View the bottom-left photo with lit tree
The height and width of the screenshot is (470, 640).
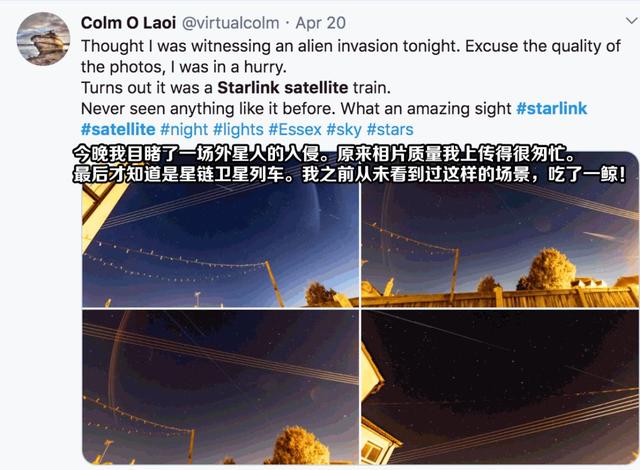coord(220,385)
